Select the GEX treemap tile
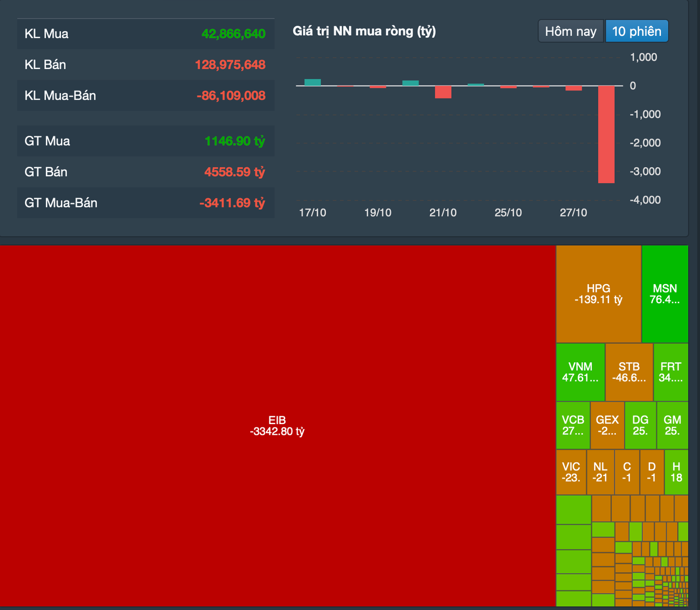Viewport: 700px width, 610px height. [607, 425]
